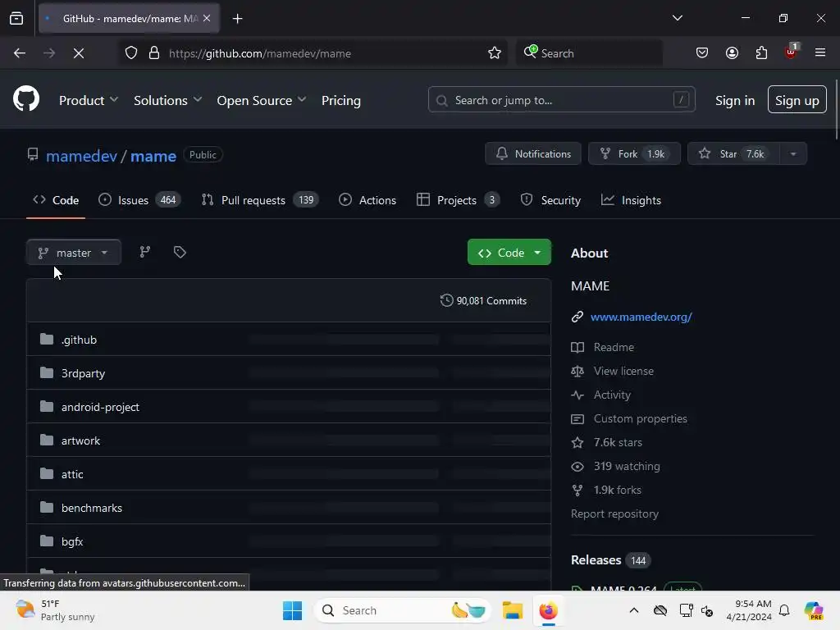Image resolution: width=840 pixels, height=630 pixels.
Task: Open Firefox account icon
Action: pos(732,52)
